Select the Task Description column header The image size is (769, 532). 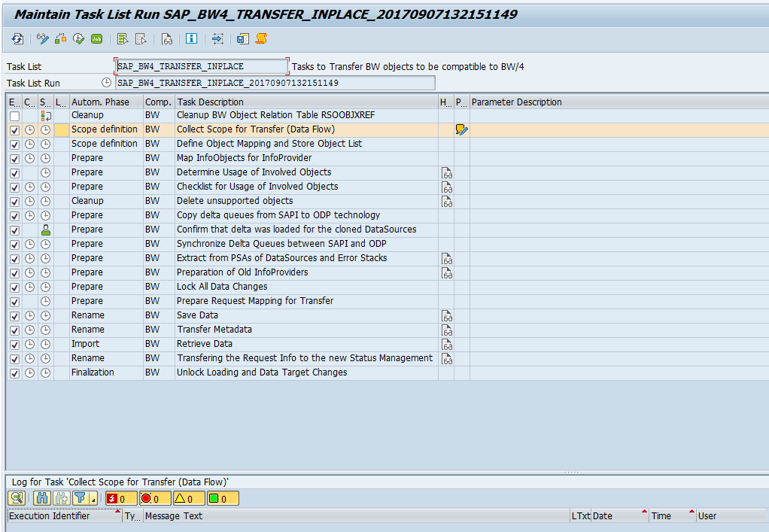click(211, 102)
